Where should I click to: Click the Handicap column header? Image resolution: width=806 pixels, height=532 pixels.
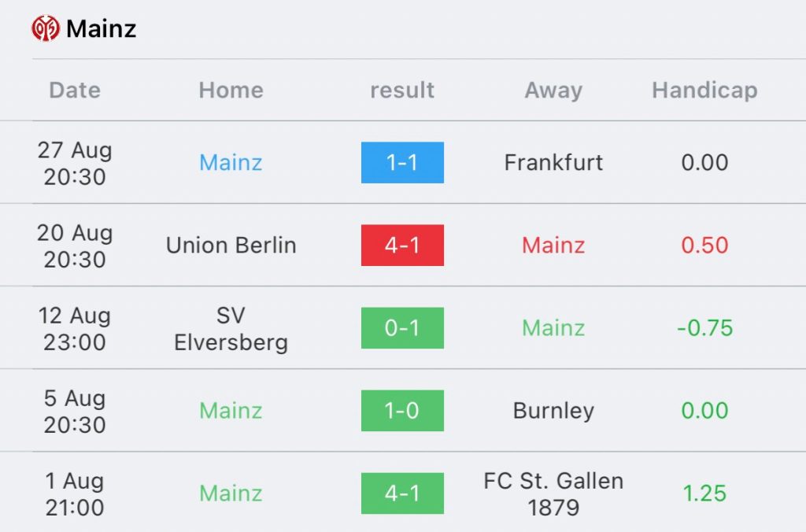(x=704, y=91)
